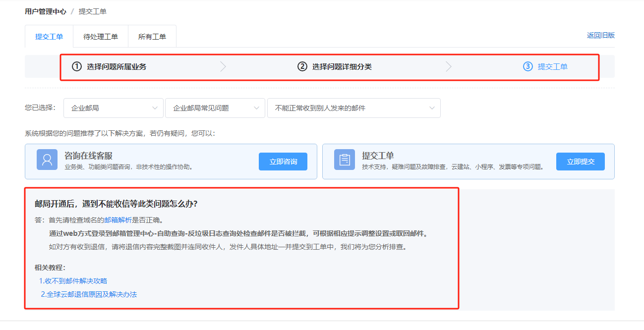This screenshot has width=644, height=330.
Task: Open the 企业邮局 business dropdown
Action: (114, 108)
